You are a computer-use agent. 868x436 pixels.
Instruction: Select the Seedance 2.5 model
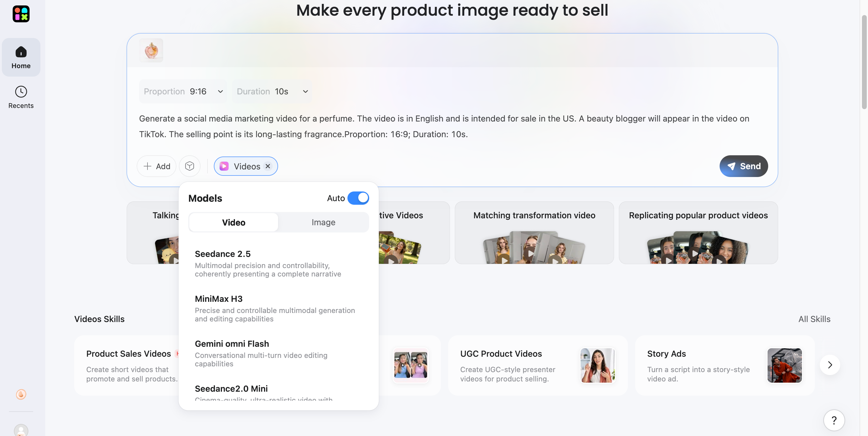(x=278, y=264)
